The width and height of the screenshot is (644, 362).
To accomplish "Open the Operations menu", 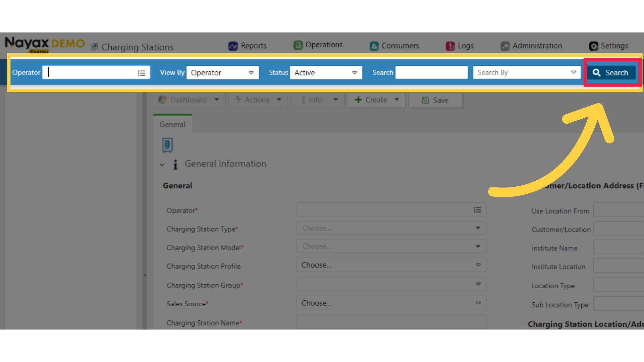I will point(318,45).
